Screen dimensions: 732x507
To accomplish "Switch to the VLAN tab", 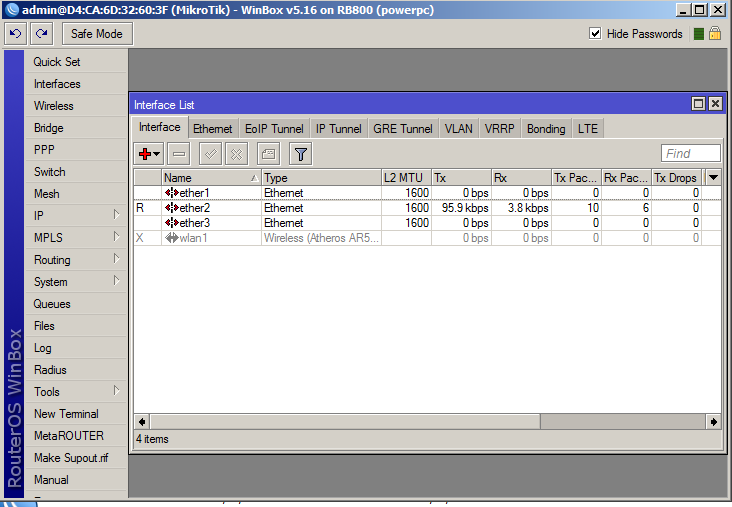I will coord(458,129).
